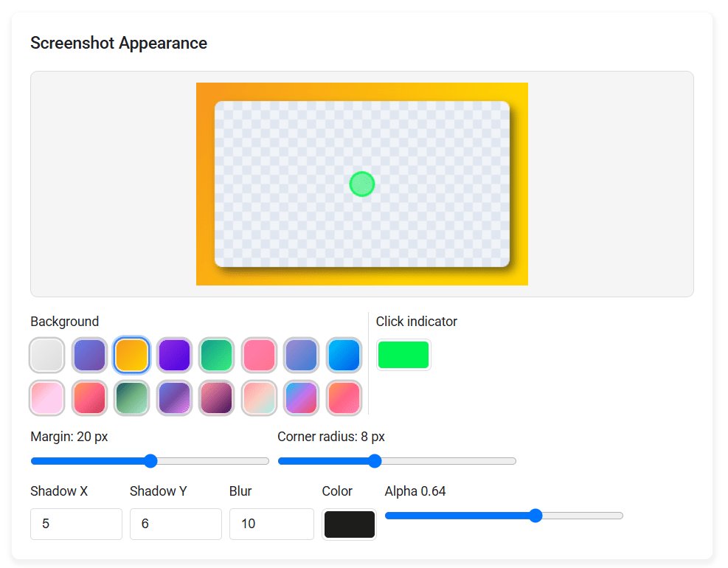Click the checkered screenshot preview card

pos(362,184)
